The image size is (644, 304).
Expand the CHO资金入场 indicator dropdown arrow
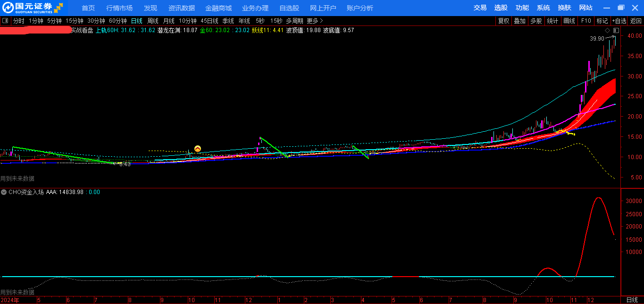click(4, 192)
